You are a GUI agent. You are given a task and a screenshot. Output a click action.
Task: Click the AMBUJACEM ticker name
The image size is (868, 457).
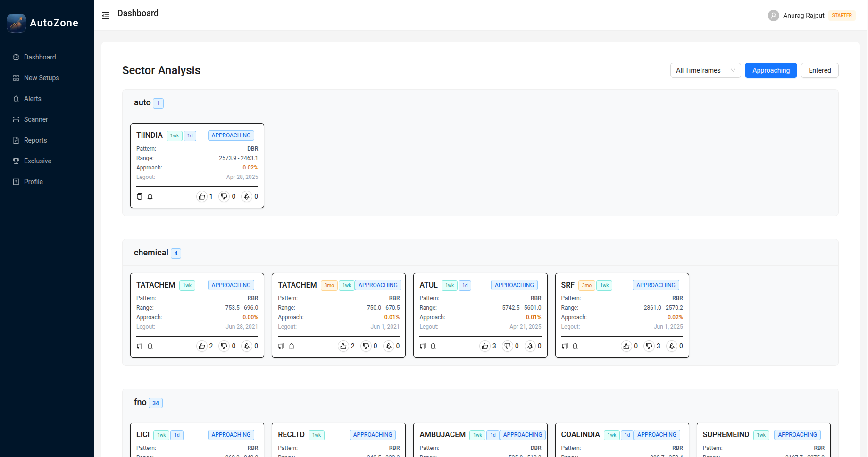[442, 435]
